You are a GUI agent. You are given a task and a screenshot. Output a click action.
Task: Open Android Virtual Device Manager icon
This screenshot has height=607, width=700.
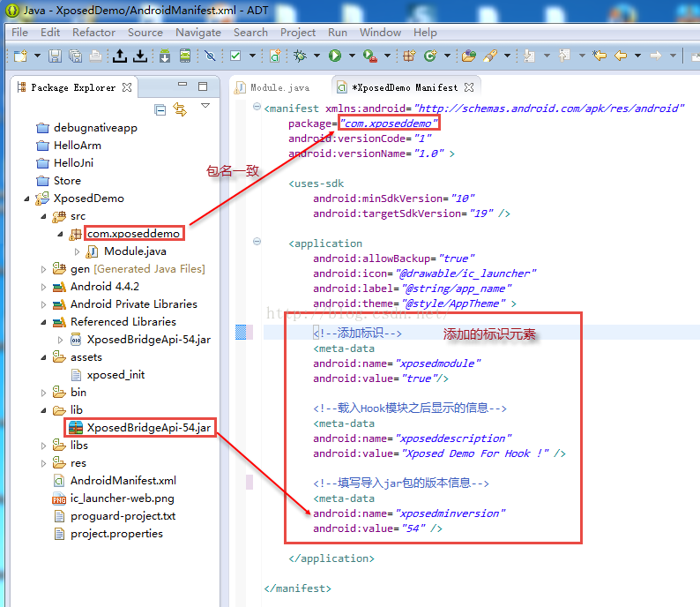185,56
